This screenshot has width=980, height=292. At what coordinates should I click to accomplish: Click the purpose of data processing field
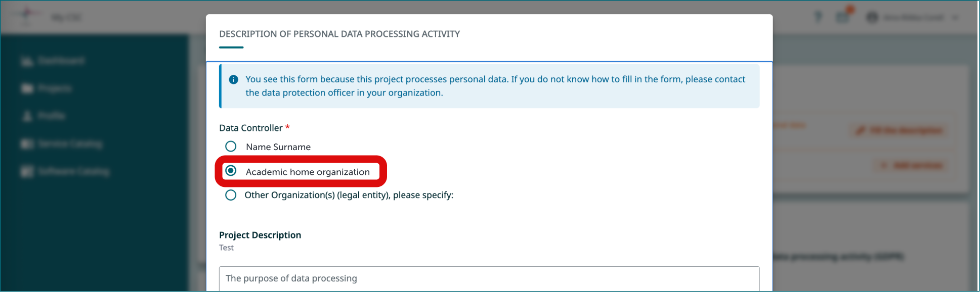click(488, 278)
